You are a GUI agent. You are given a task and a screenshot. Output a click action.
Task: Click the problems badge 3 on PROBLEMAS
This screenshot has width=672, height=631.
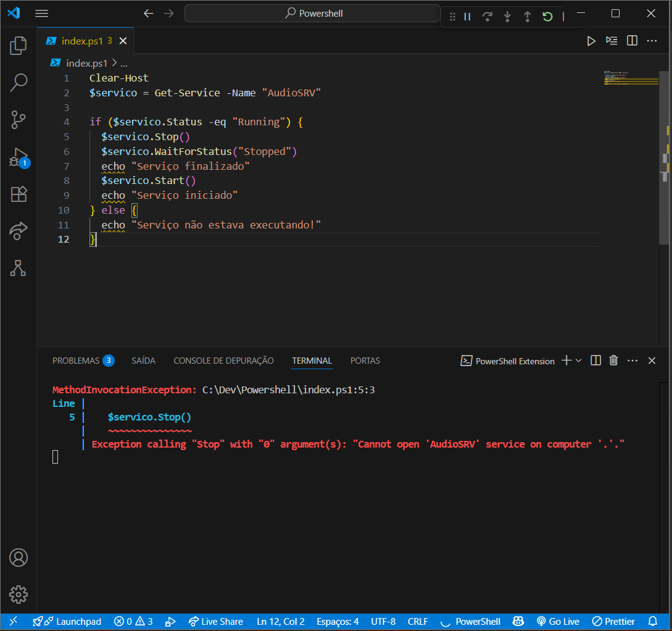(109, 361)
